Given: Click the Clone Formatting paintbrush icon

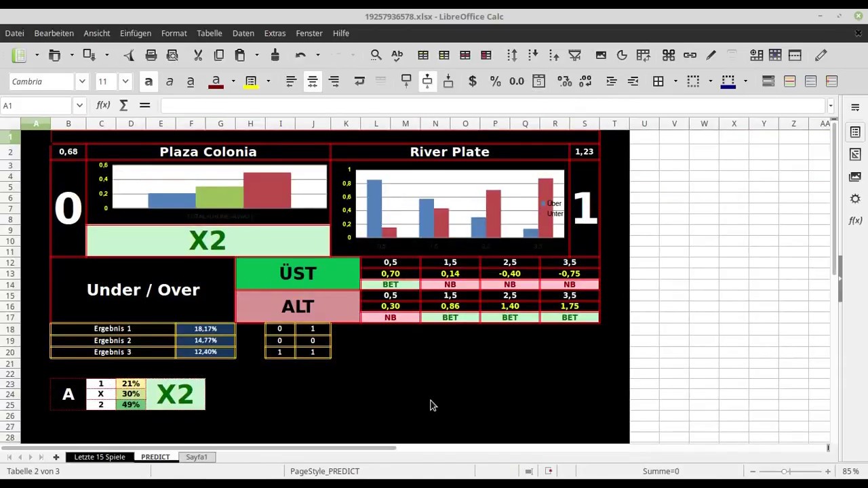Looking at the screenshot, I should click(275, 56).
